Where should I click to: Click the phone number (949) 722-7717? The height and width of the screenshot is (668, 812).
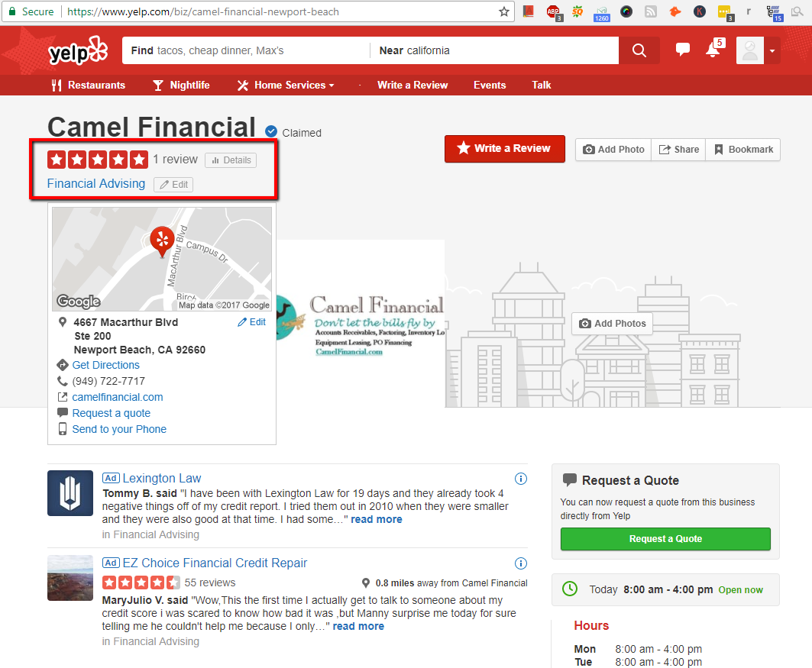[x=108, y=382]
